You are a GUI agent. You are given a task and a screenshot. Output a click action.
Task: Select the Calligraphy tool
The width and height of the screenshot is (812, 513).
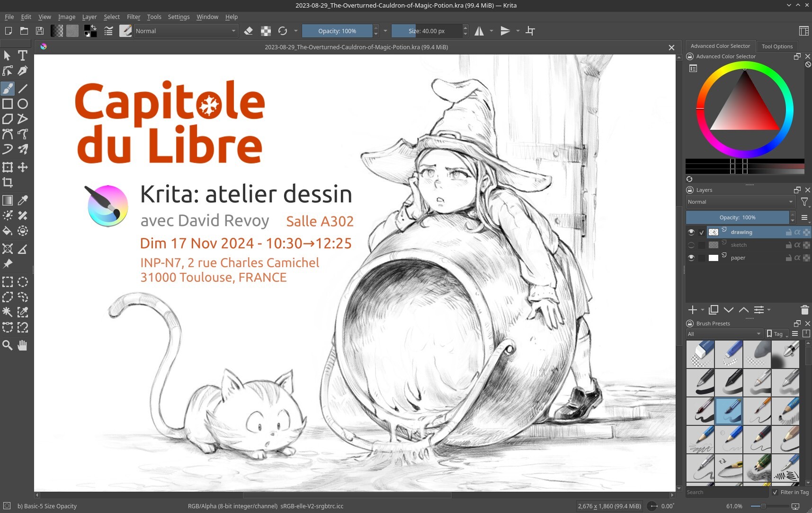[x=22, y=71]
